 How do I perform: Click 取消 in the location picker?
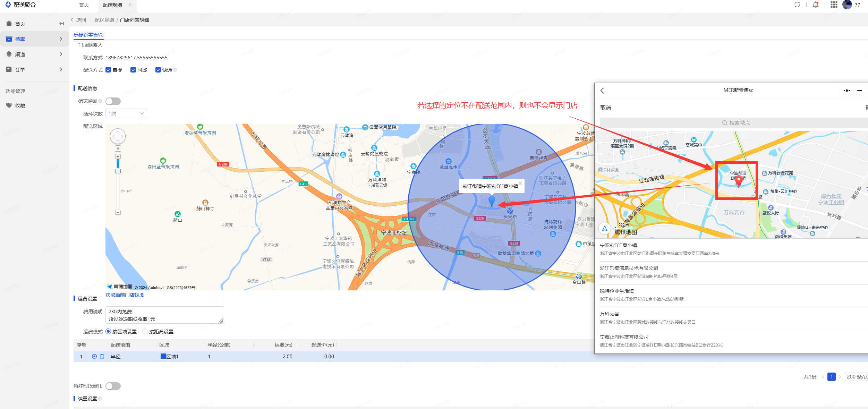pos(606,108)
